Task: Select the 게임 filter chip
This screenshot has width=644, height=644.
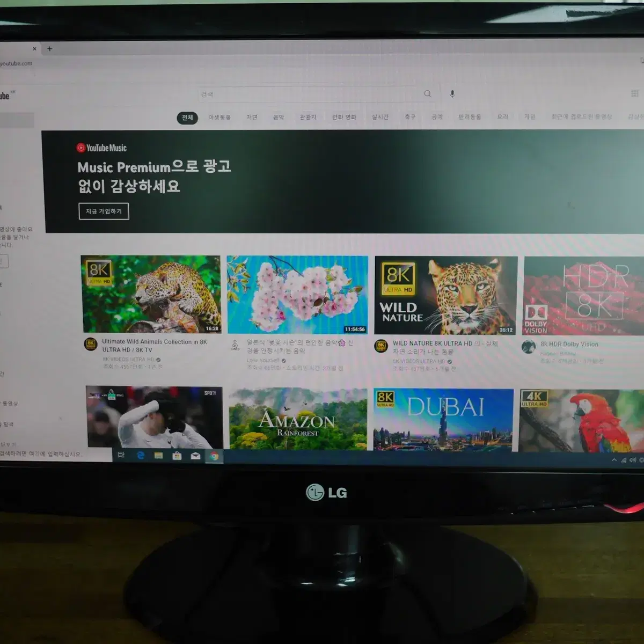Action: 530,116
